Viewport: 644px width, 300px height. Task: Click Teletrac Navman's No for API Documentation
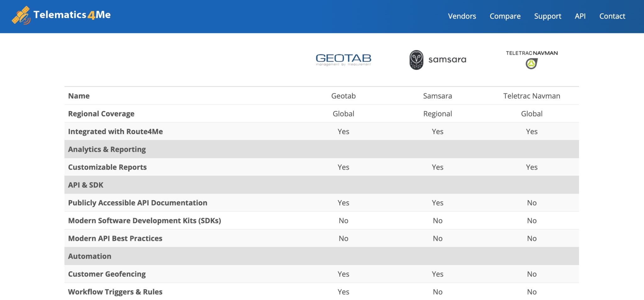(x=532, y=203)
